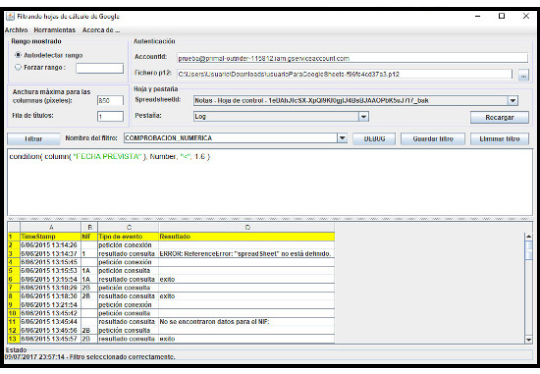
Task: Open the Pestaña Log dropdown
Action: [363, 116]
